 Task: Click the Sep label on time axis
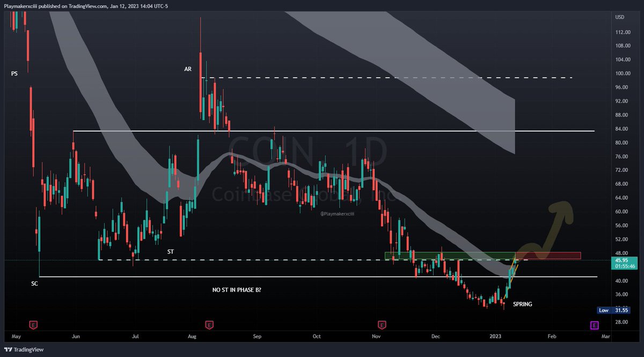[x=257, y=337]
